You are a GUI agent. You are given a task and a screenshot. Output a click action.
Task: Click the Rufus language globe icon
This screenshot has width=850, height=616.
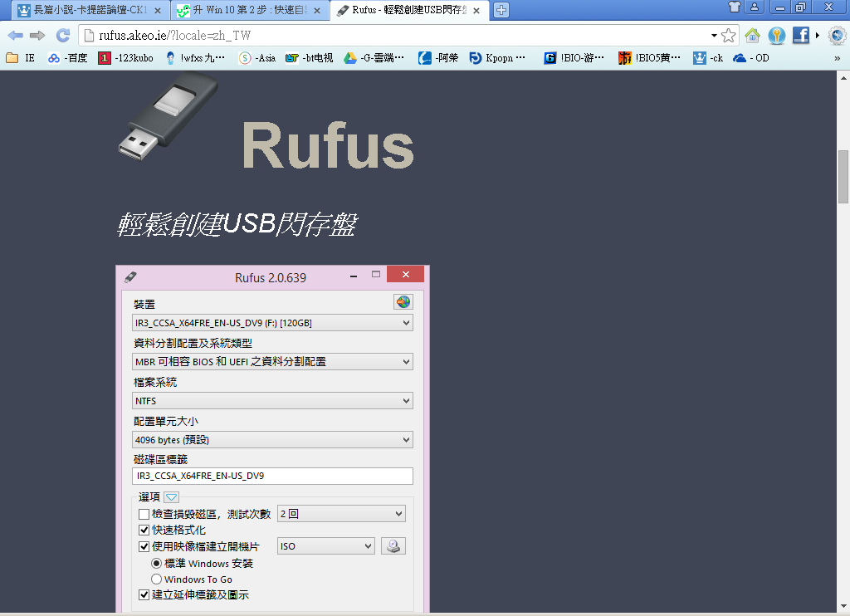[403, 302]
